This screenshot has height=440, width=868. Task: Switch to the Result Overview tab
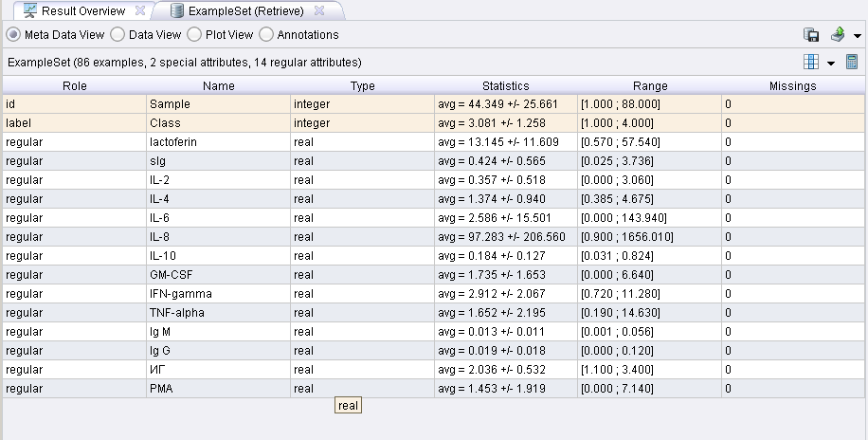[83, 10]
